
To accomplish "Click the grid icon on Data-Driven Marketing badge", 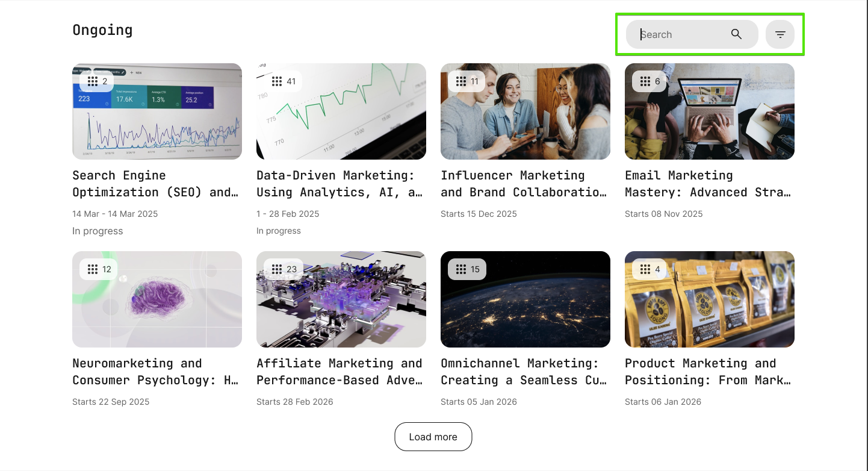I will coord(277,81).
